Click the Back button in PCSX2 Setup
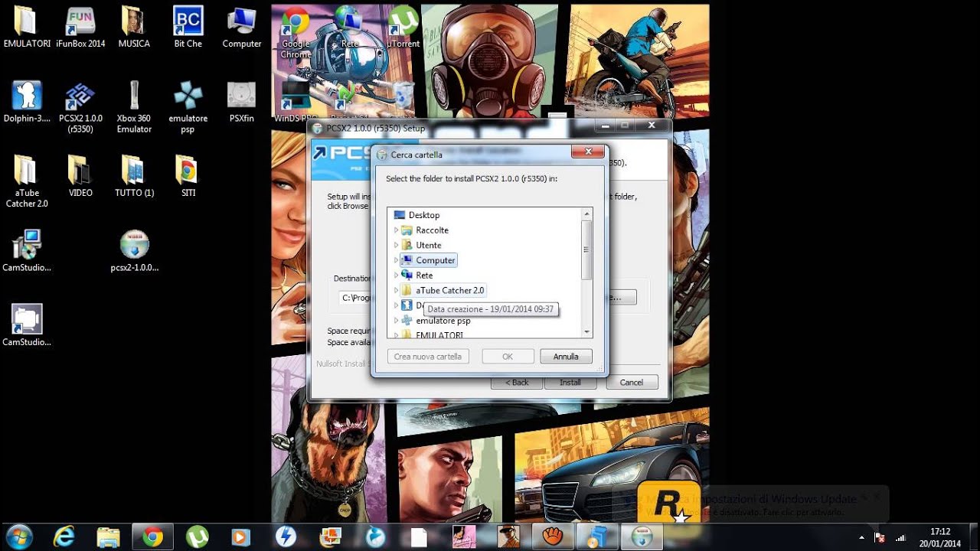This screenshot has width=980, height=551. pos(517,382)
